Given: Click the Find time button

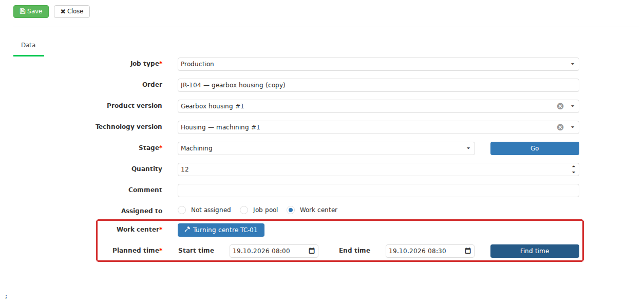Looking at the screenshot, I should [x=535, y=251].
